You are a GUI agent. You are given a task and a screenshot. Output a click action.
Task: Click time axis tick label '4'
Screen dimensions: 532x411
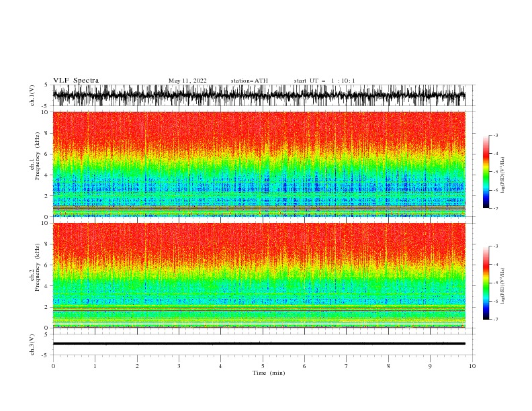(220, 366)
